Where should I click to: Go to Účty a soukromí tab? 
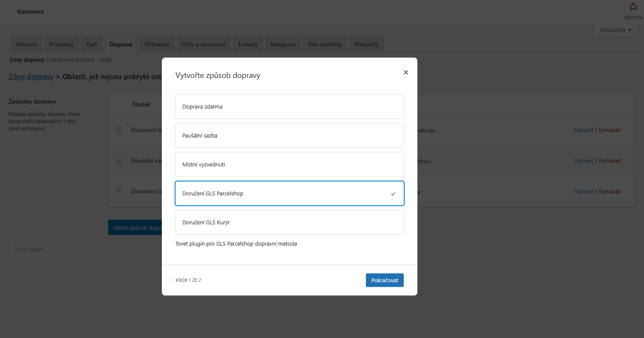click(204, 44)
